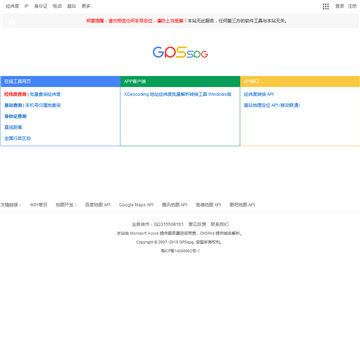The image size is (360, 360).
Task: Open the apps grid icon
Action: pos(326,6)
